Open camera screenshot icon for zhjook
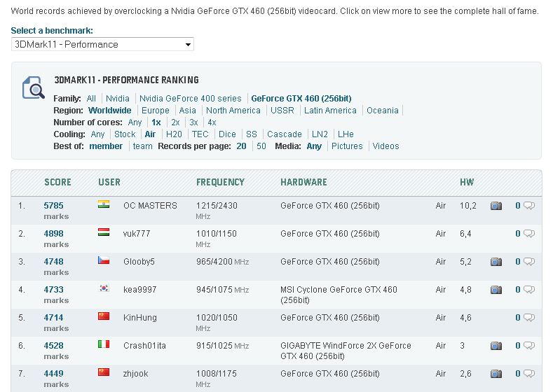The width and height of the screenshot is (553, 392). click(x=496, y=374)
